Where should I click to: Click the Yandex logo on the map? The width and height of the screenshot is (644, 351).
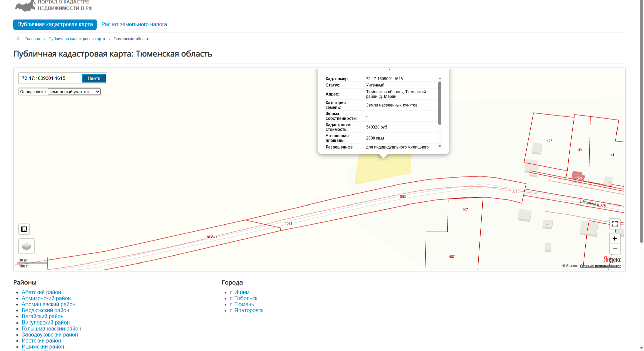tap(612, 260)
